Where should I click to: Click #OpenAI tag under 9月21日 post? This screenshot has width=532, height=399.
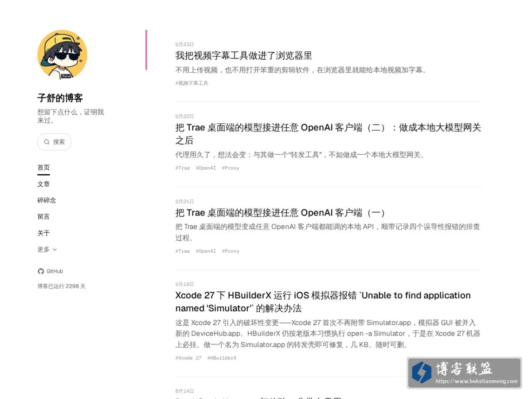pyautogui.click(x=206, y=251)
